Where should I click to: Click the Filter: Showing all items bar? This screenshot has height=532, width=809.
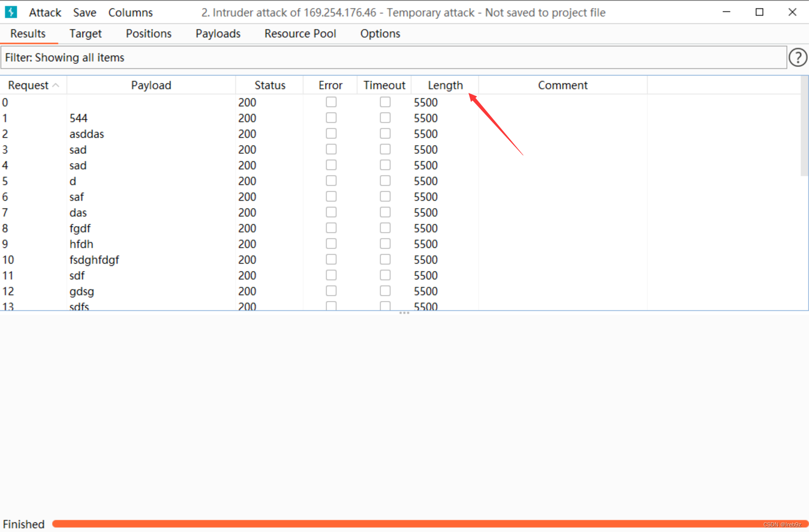pos(393,57)
